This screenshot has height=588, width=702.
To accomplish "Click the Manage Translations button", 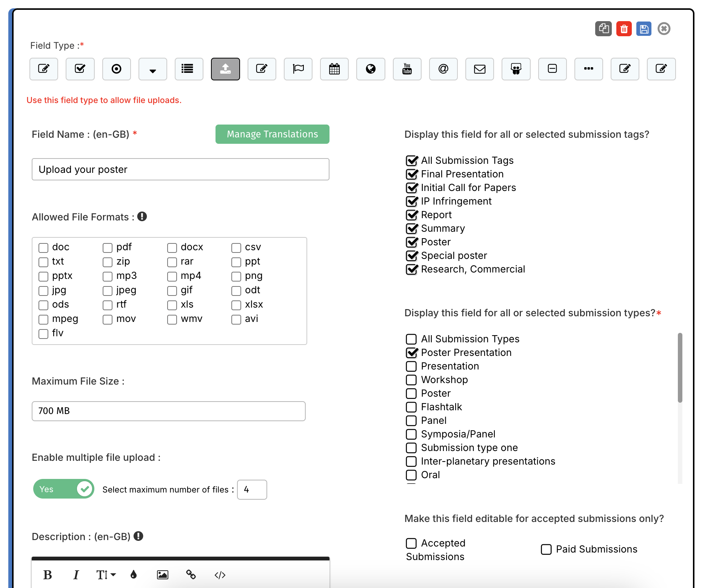I will (x=272, y=134).
